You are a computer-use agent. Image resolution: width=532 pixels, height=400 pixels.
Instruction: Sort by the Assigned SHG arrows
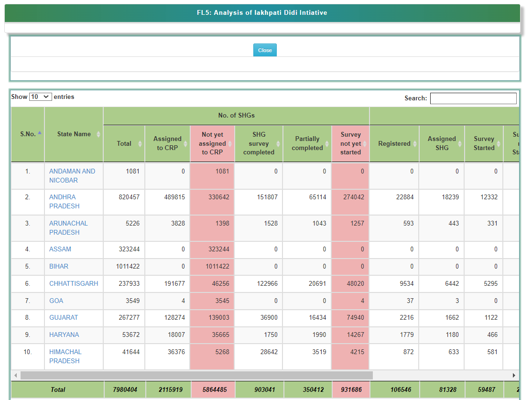(x=459, y=143)
